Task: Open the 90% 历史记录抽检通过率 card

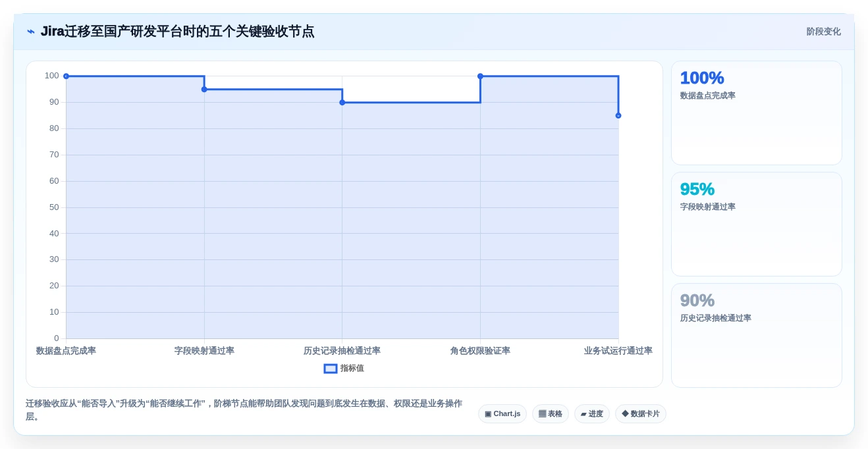Action: click(757, 336)
